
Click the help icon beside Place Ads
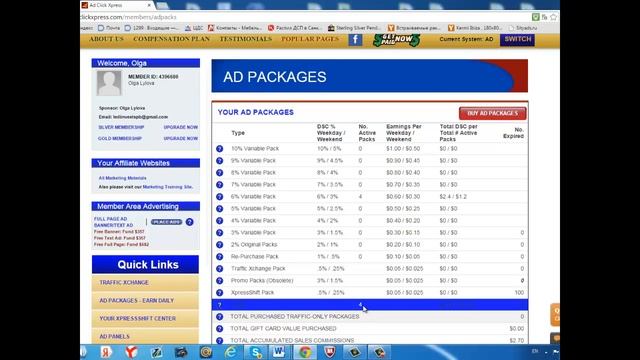click(189, 222)
